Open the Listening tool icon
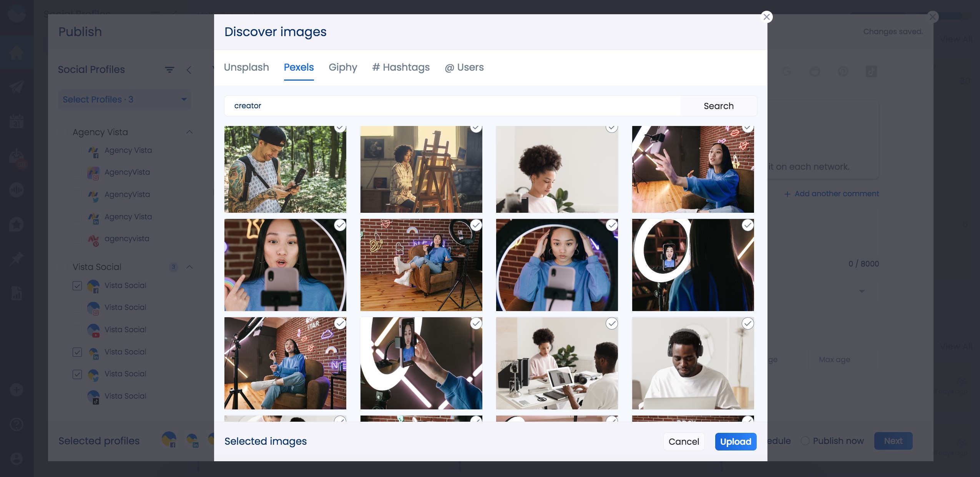Image resolution: width=980 pixels, height=477 pixels. coord(17,189)
